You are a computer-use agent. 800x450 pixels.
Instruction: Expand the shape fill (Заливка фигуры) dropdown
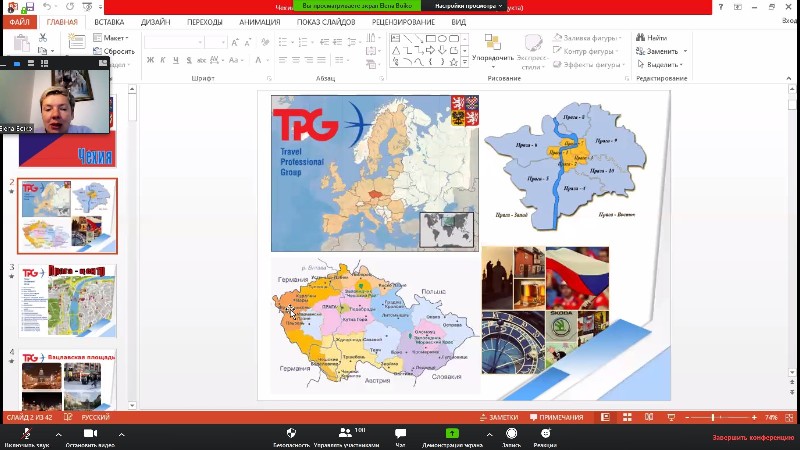tap(587, 38)
